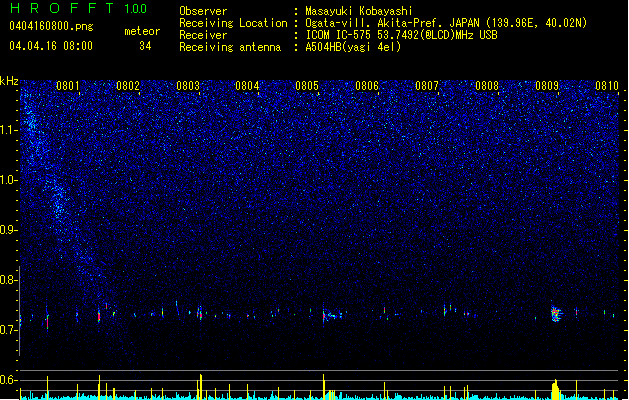Click the Receiver value ICOM IC-575 53.7492 MHz USB
This screenshot has width=629, height=400.
point(401,35)
